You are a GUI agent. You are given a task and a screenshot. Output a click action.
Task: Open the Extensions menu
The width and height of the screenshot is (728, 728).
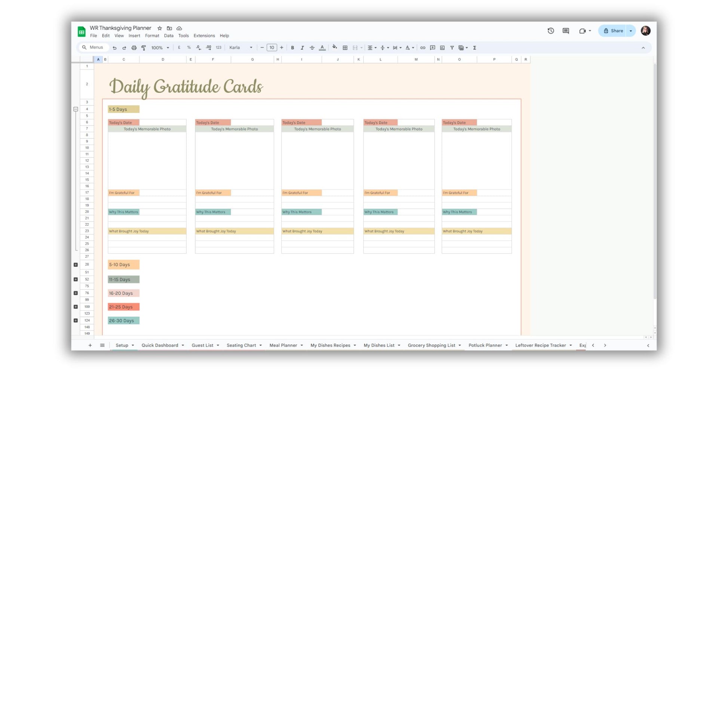pyautogui.click(x=204, y=36)
